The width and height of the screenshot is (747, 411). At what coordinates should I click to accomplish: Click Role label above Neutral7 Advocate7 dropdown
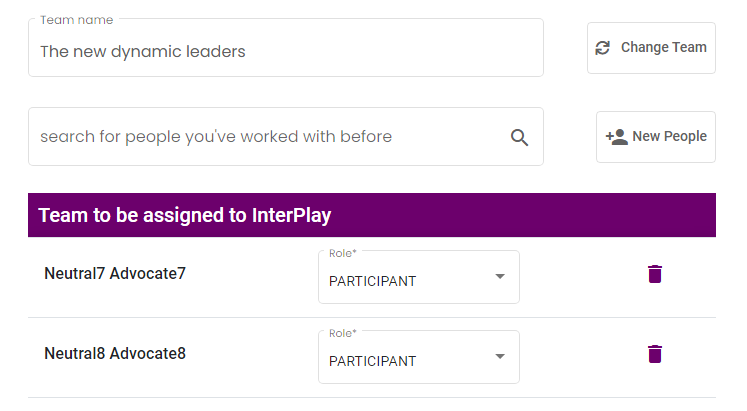(x=343, y=253)
